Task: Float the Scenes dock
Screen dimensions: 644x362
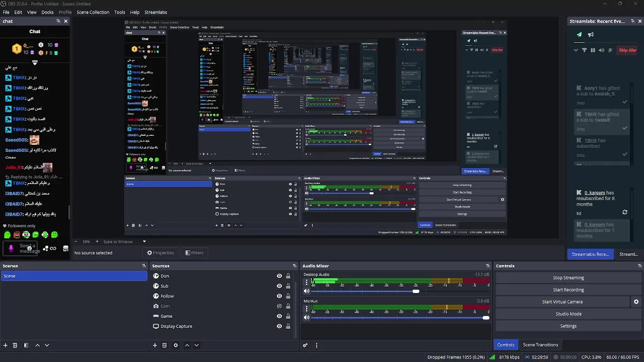Action: tap(144, 266)
